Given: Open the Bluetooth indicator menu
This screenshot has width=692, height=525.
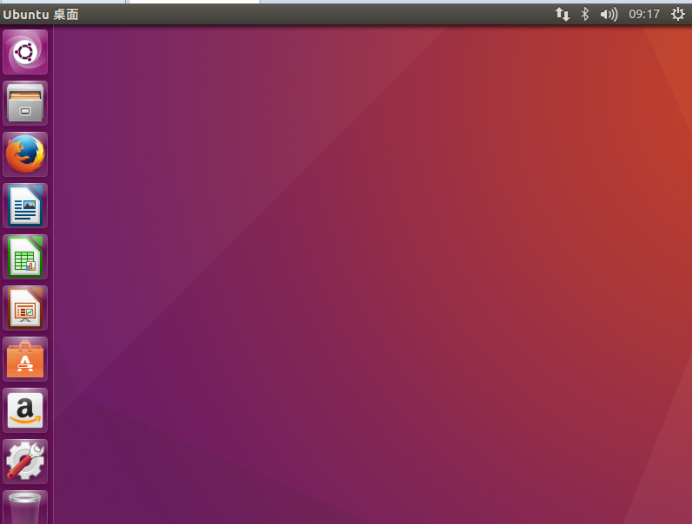Looking at the screenshot, I should point(585,14).
